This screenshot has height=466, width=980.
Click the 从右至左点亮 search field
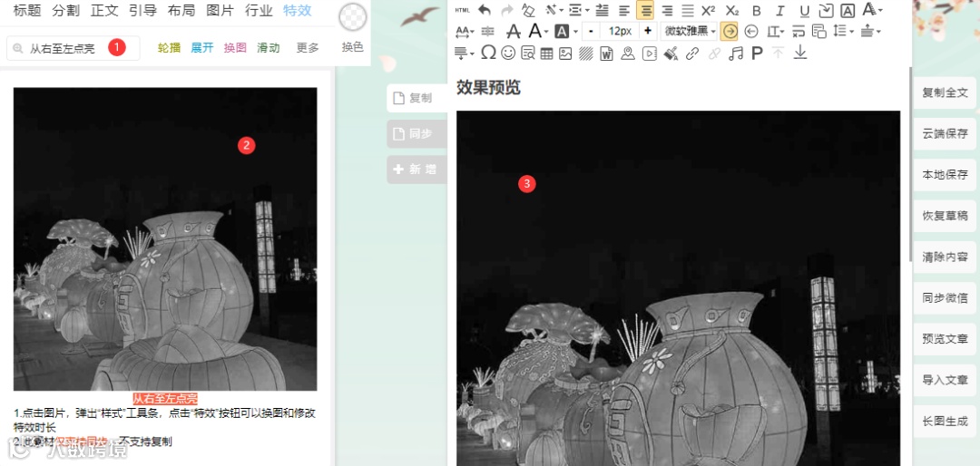[x=73, y=48]
